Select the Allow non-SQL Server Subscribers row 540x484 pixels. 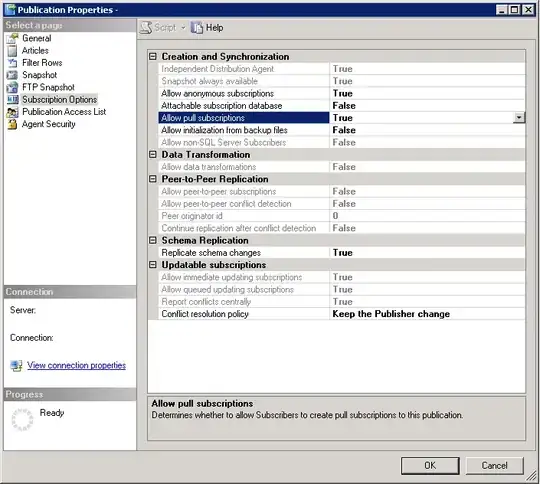coord(342,143)
